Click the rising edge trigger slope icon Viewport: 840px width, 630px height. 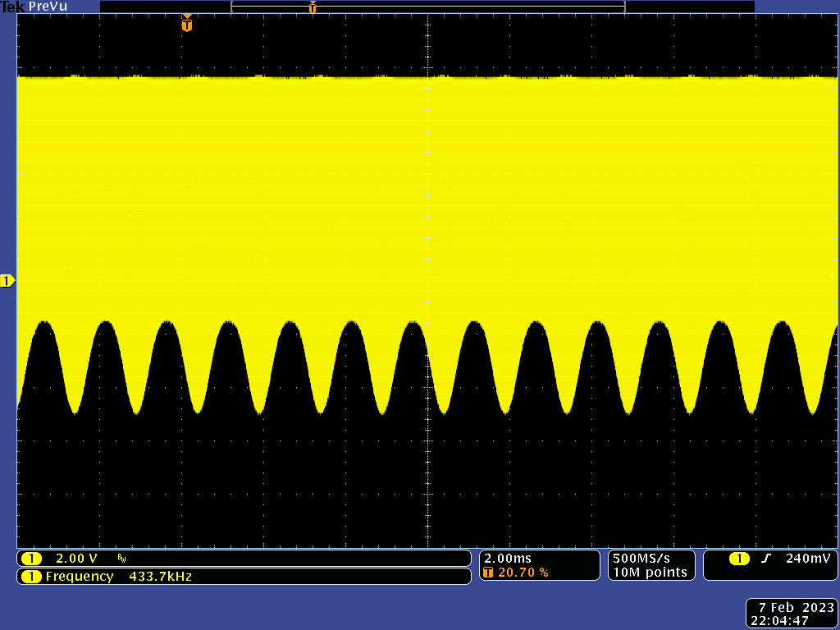coord(765,559)
